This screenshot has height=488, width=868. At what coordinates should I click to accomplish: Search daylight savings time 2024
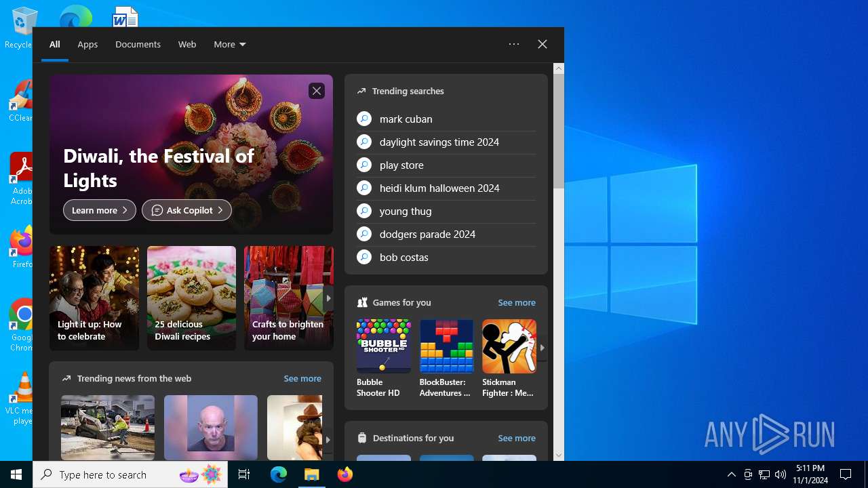446,142
